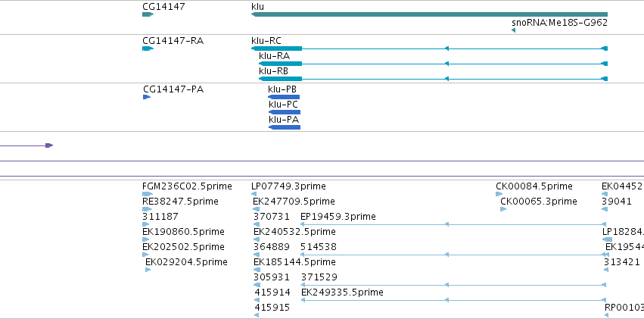Select the klu-RC transcript exon block
644x319 pixels.
click(x=276, y=48)
